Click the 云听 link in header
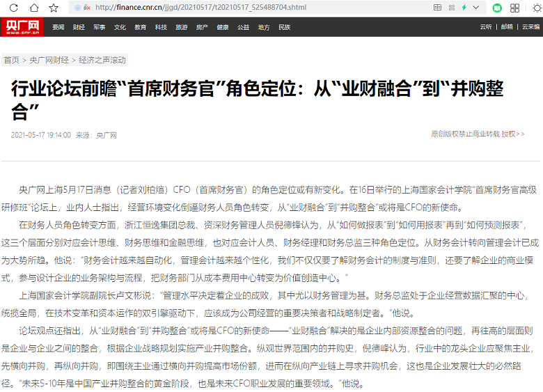Image resolution: width=543 pixels, height=392 pixels. [486, 27]
